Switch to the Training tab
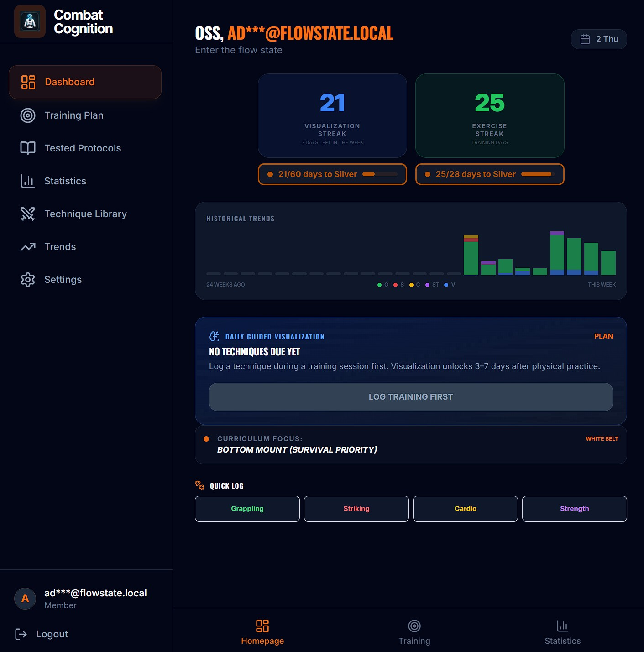This screenshot has width=644, height=652. [414, 632]
